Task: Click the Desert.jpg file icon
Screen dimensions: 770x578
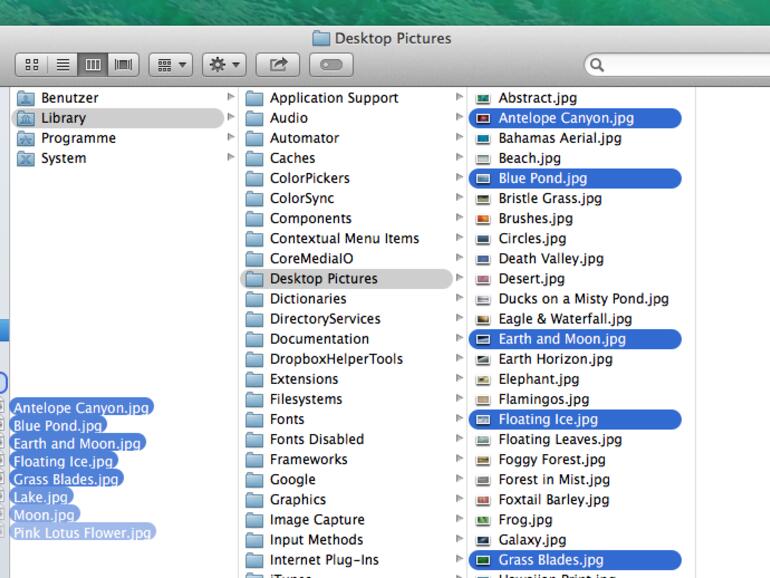Action: 483,279
